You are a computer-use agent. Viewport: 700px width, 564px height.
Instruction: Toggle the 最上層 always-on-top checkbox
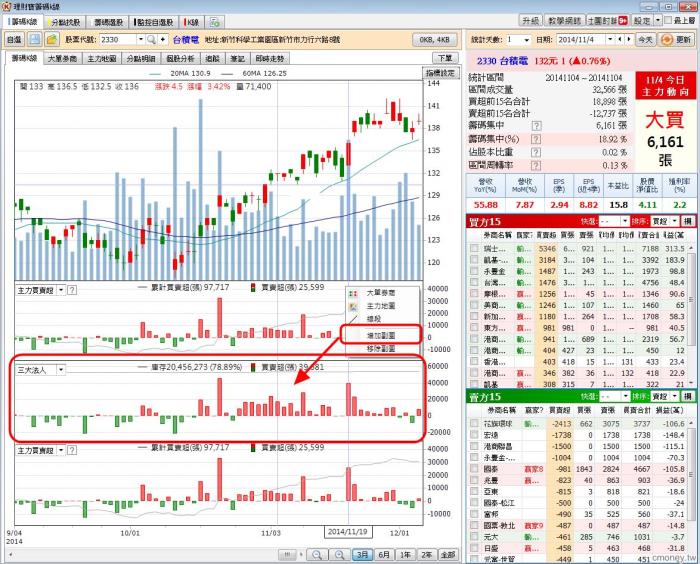point(668,21)
